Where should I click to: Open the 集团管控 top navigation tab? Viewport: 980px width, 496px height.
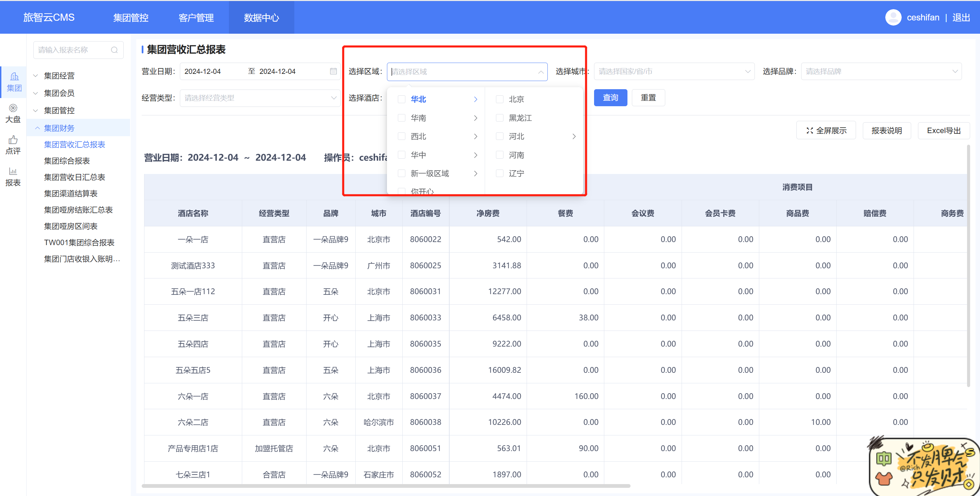130,17
